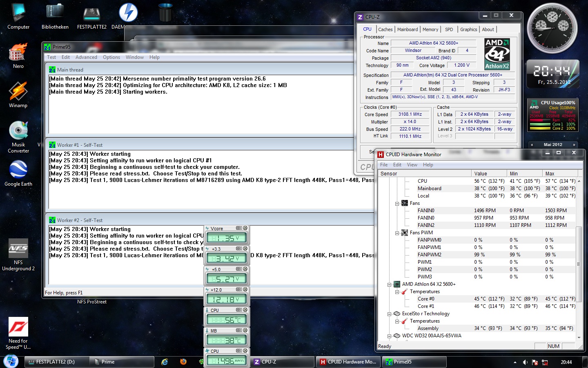
Task: Click the Windows Start orb
Action: coord(11,361)
